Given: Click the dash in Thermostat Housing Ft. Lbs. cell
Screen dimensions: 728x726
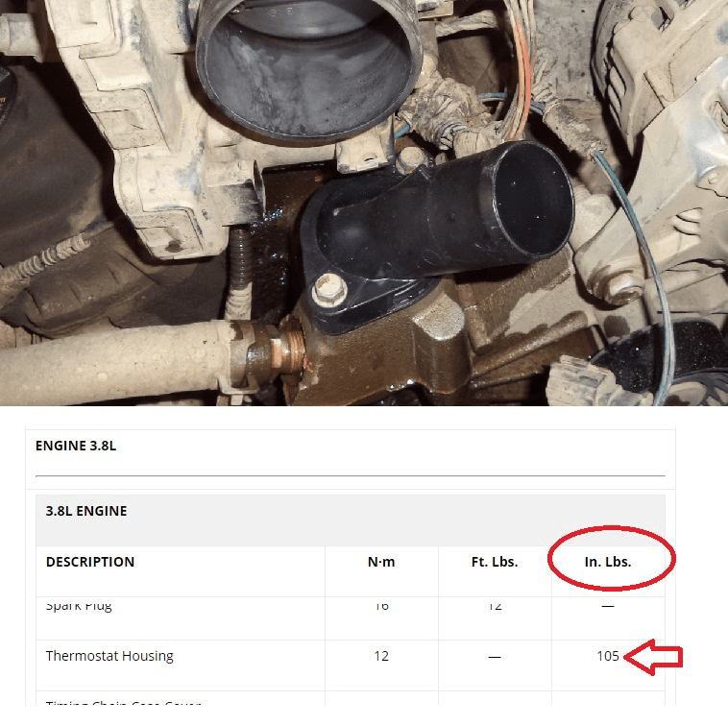Looking at the screenshot, I should 495,657.
